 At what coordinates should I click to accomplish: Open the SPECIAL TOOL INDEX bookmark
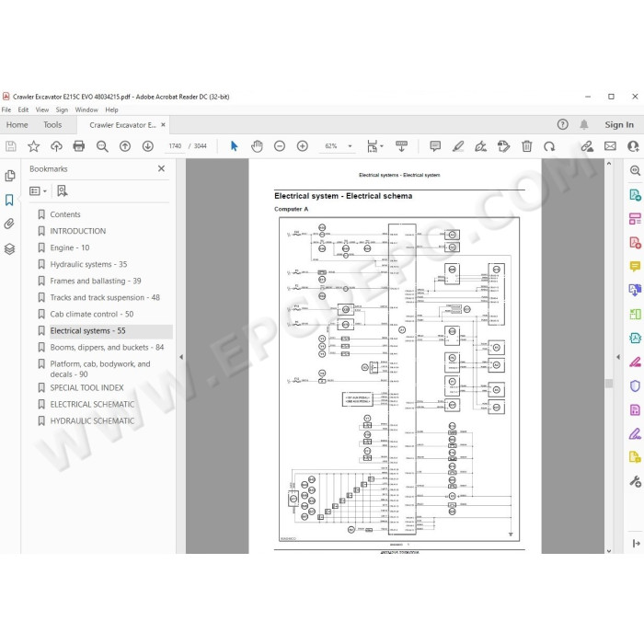[x=86, y=387]
